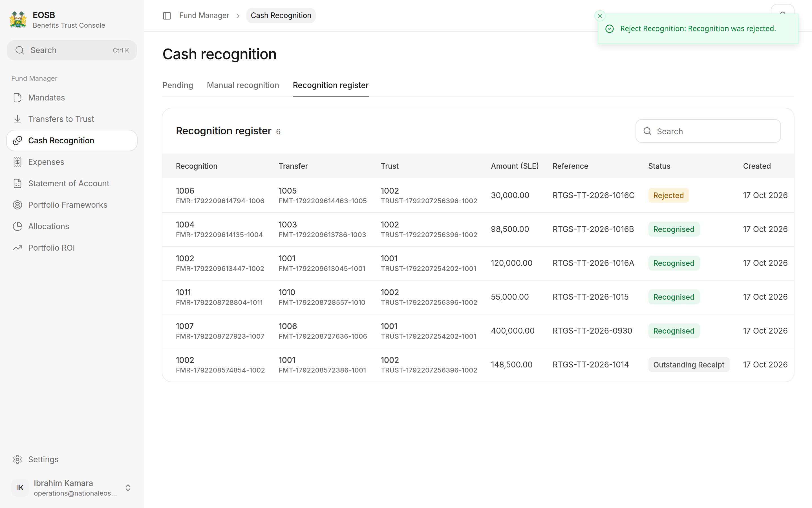Open Transfers to Trust page
This screenshot has width=812, height=508.
click(72, 119)
